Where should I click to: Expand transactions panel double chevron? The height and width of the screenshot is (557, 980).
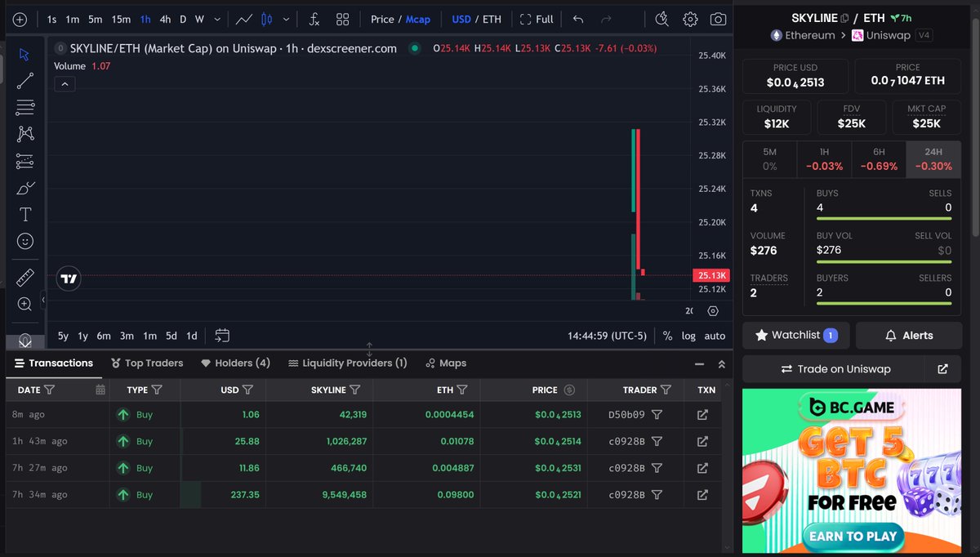click(x=721, y=364)
